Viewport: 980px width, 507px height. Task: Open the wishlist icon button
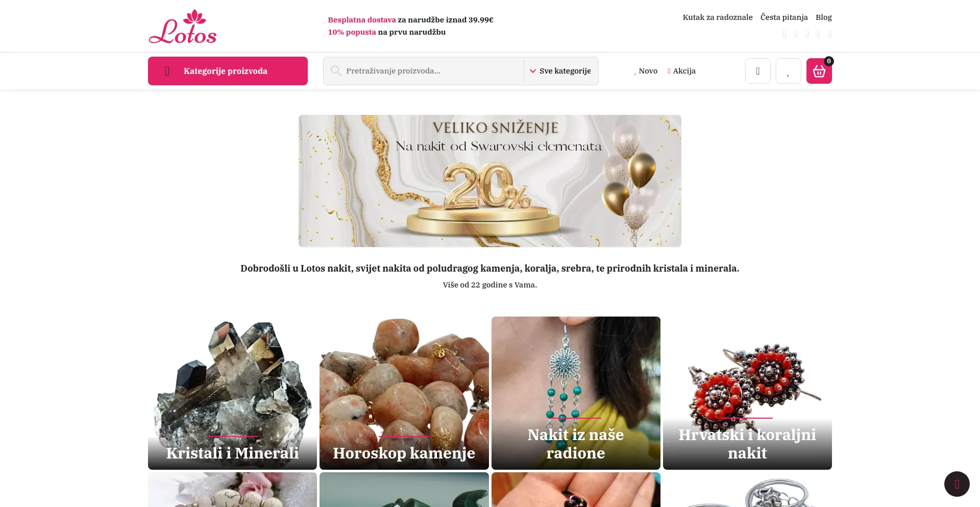pyautogui.click(x=788, y=71)
